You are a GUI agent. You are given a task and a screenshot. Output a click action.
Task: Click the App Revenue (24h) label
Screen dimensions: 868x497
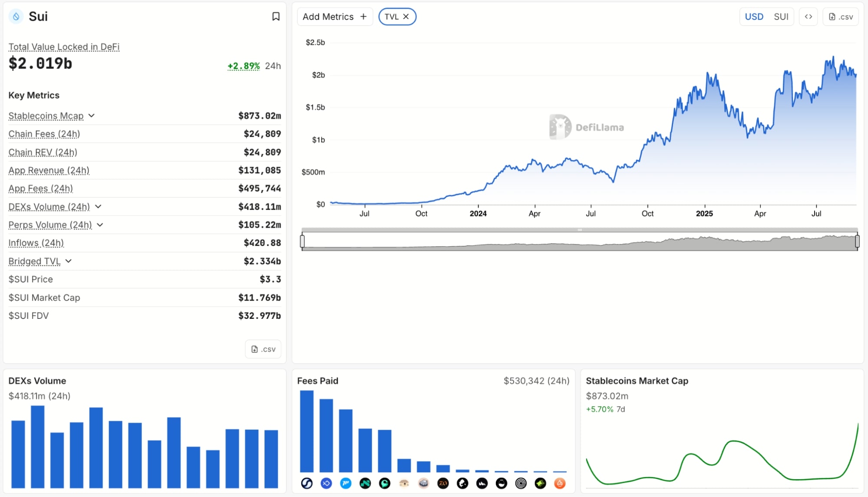(x=49, y=170)
